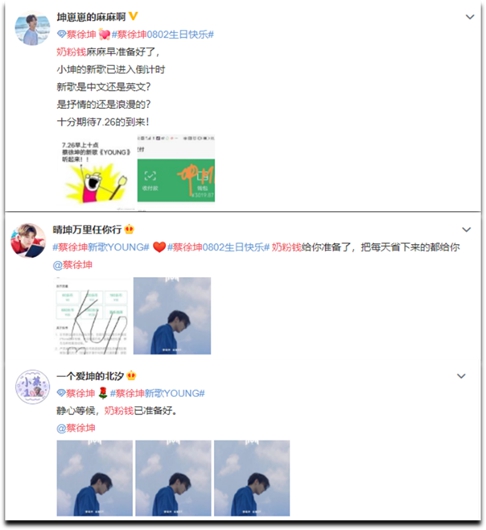This screenshot has height=530, width=486.
Task: Open username 一个爱坤的北汐
Action: pos(90,376)
